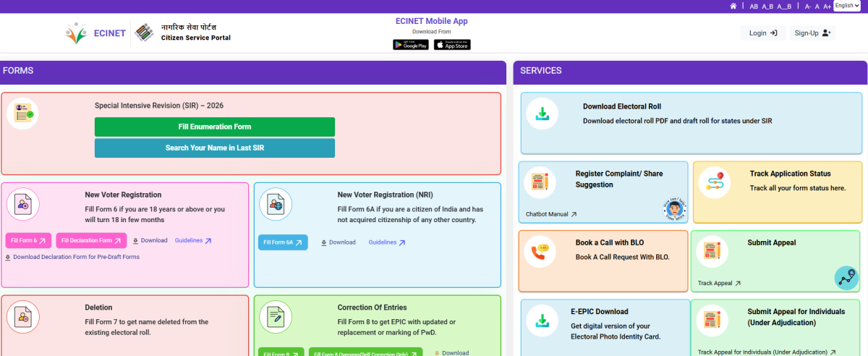The width and height of the screenshot is (868, 356).
Task: Click the Submit Appeal for Individuals icon
Action: pos(712,321)
